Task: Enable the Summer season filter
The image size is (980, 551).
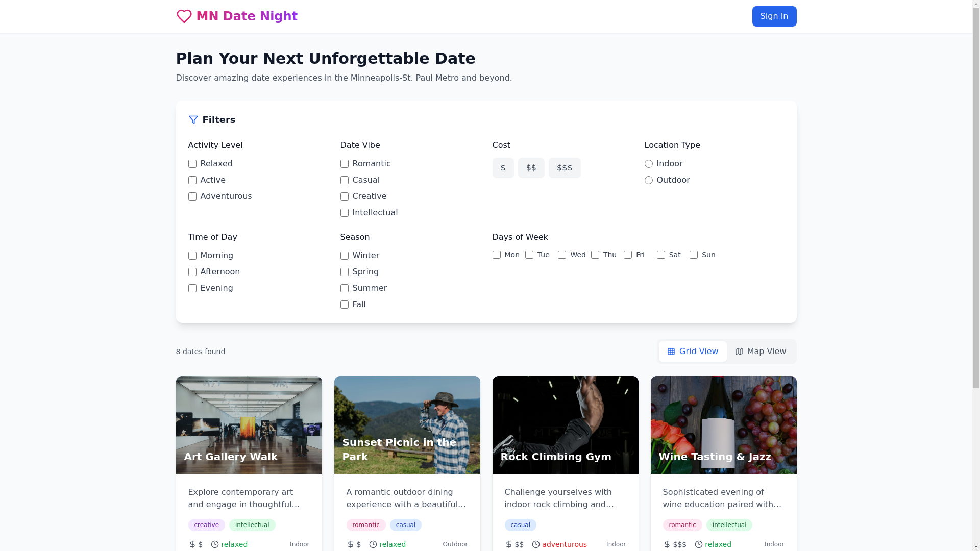Action: (345, 288)
